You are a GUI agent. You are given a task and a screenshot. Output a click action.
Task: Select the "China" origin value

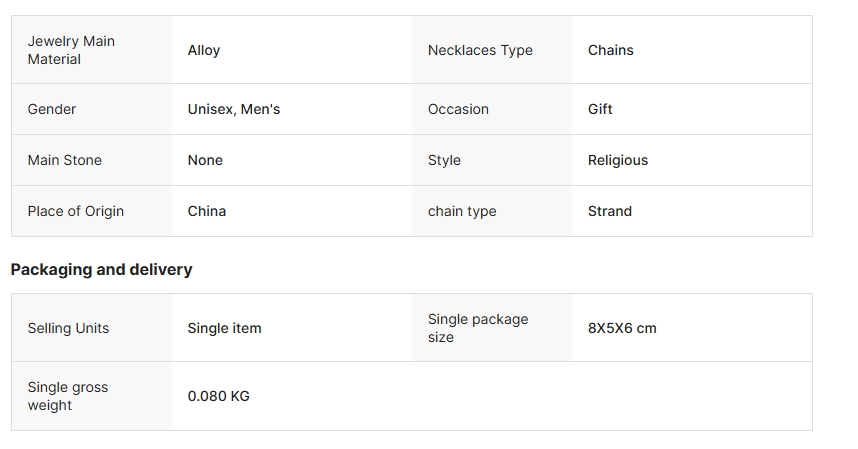point(207,211)
